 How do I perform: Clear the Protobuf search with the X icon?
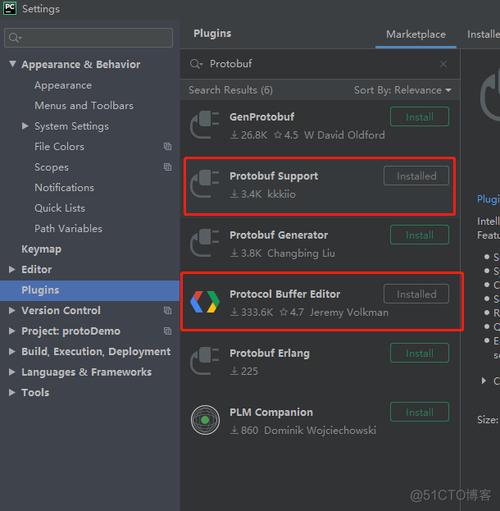443,64
